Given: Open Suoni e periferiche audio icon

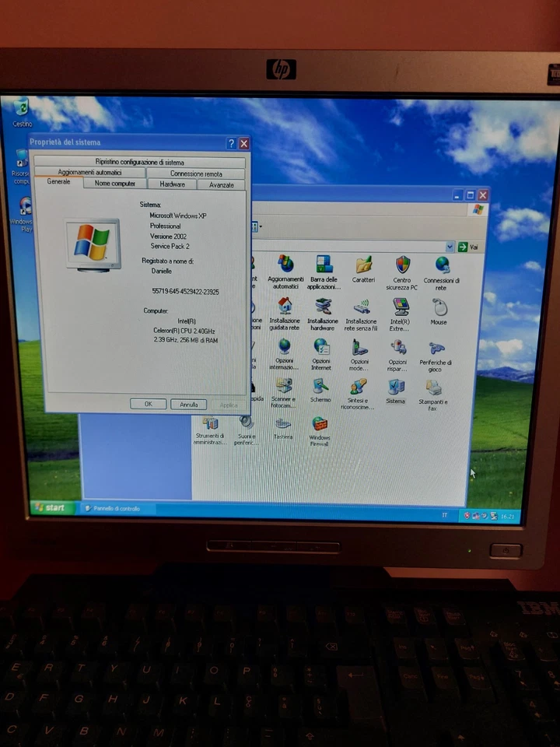Looking at the screenshot, I should click(247, 430).
